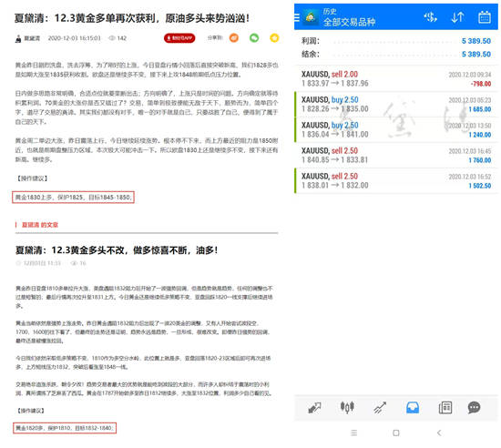Open the trade tab trend icon
Viewport: 501px width, 448px height.
tap(380, 407)
